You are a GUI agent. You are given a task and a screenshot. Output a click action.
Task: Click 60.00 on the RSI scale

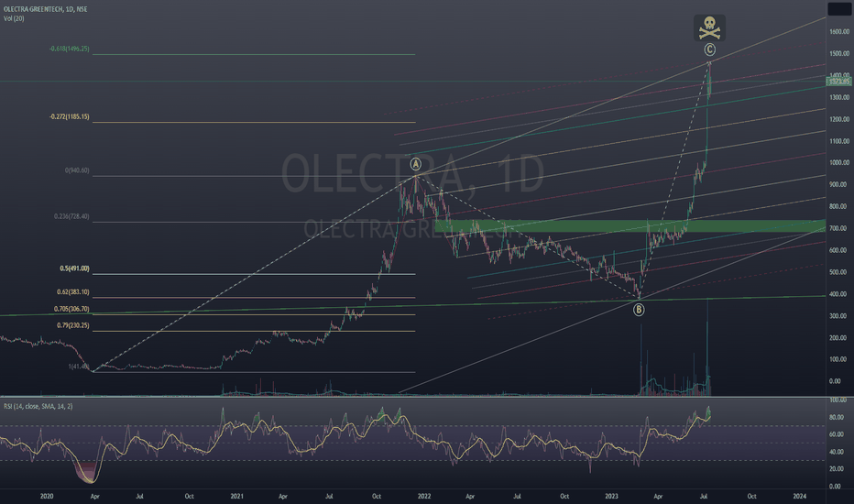[x=836, y=434]
